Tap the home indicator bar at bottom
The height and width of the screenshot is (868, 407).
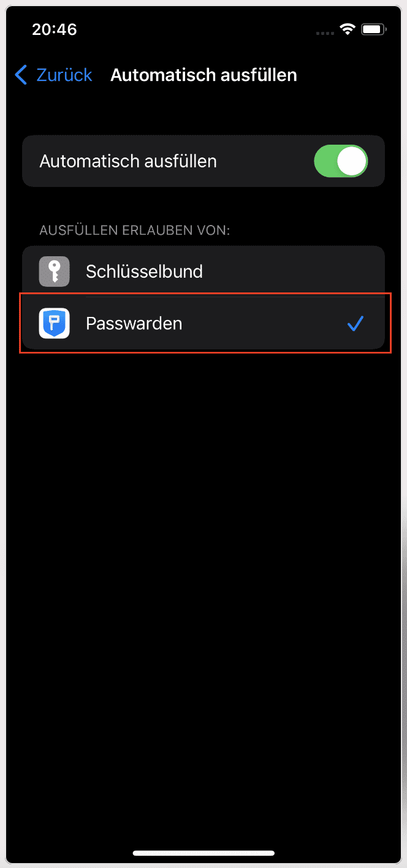(203, 853)
